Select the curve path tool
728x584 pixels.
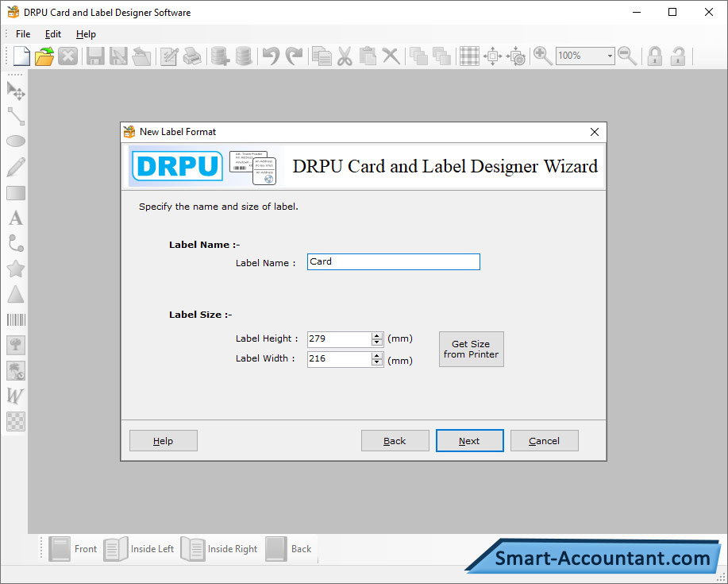(x=16, y=243)
